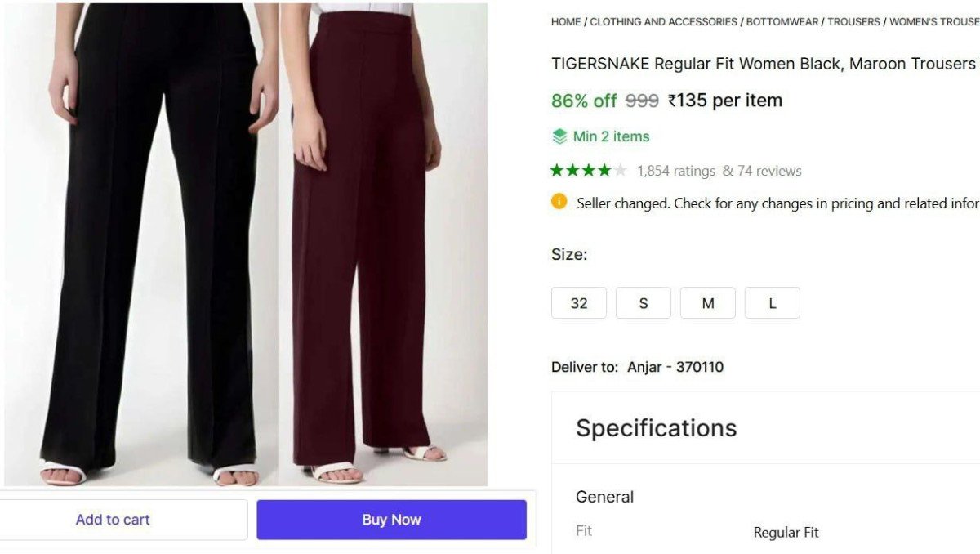Navigate to the Bottomwear breadcrumb category
Image resolution: width=980 pixels, height=554 pixels.
(782, 22)
